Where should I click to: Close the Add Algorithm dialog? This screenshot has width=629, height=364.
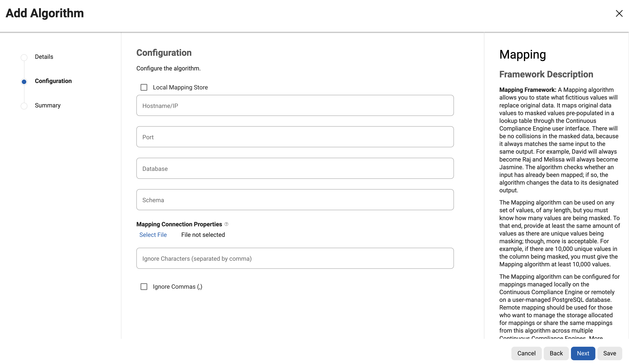tap(619, 14)
